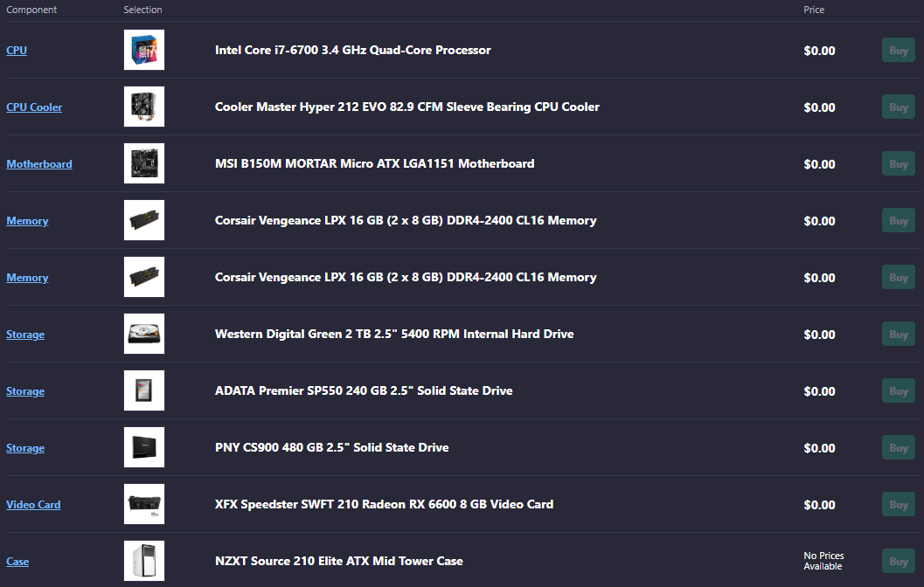Screen dimensions: 924x587
Task: Open the Intel Core i7-6700 product name
Action: tap(352, 51)
